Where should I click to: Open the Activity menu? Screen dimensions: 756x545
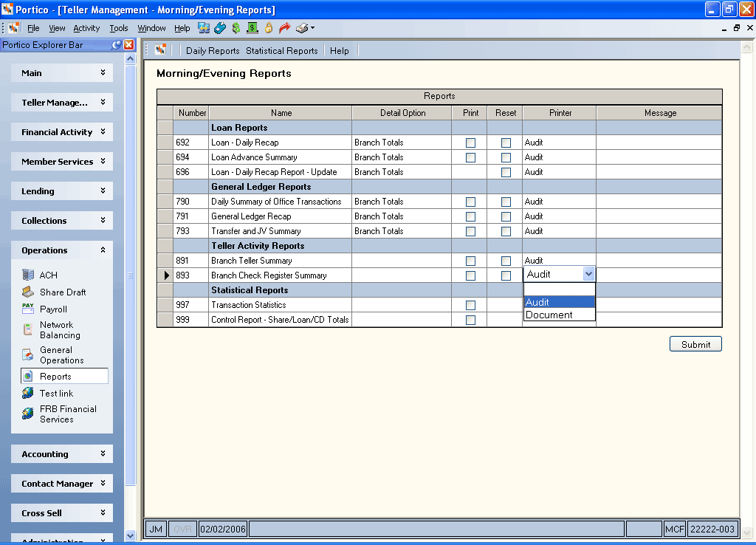coord(86,28)
